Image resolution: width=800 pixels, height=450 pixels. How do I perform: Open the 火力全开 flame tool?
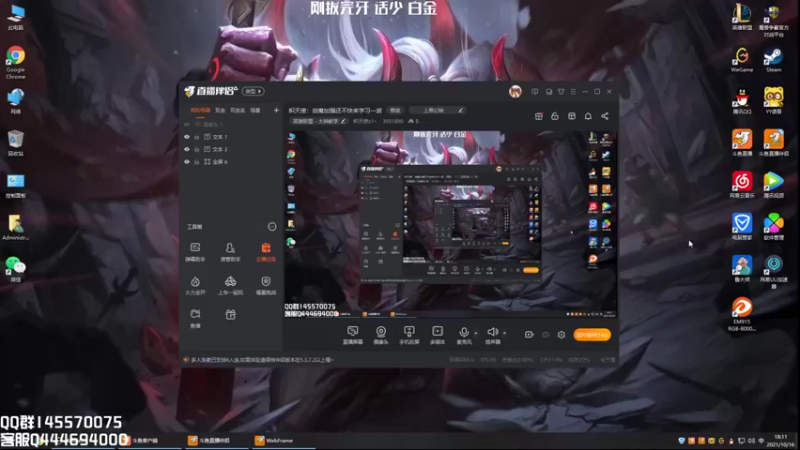pyautogui.click(x=195, y=286)
